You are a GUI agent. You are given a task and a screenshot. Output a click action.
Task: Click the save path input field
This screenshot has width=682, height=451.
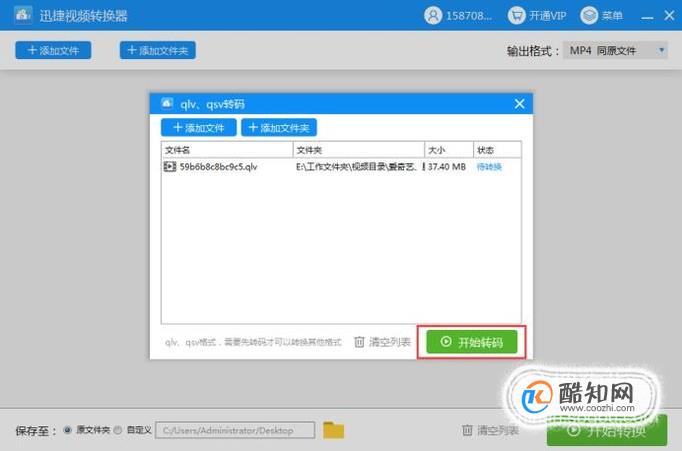235,430
